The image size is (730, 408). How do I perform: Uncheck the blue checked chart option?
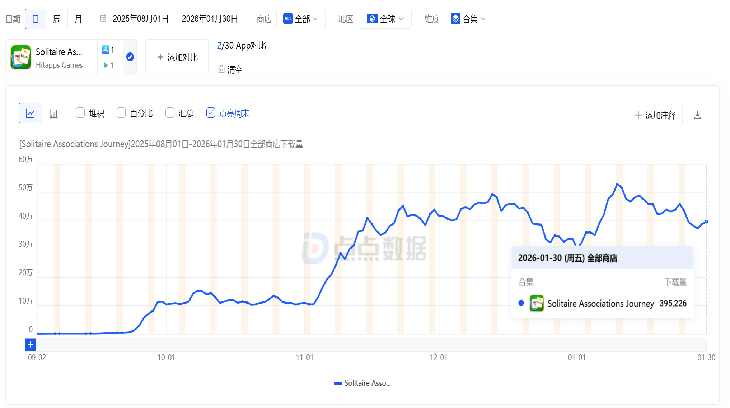tap(210, 113)
